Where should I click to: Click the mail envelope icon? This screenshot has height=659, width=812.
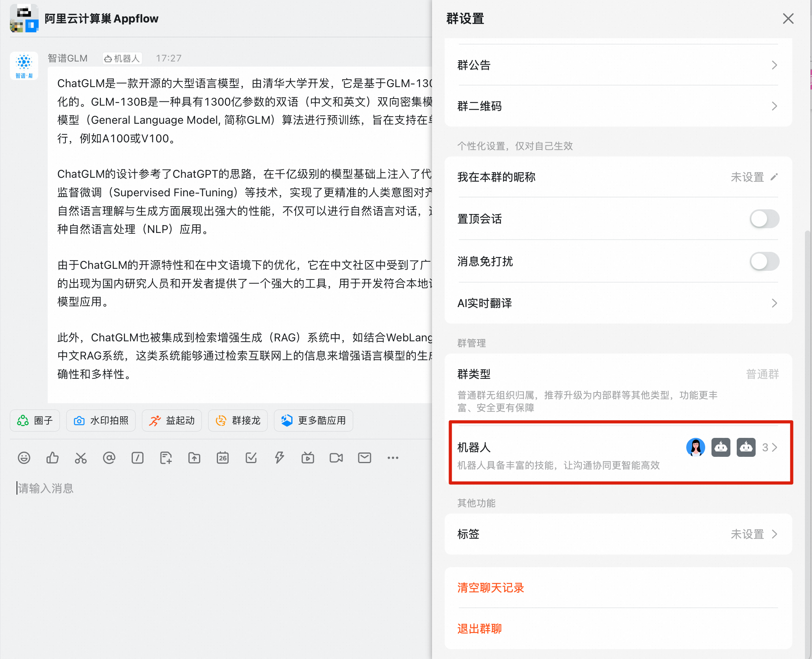pos(365,458)
